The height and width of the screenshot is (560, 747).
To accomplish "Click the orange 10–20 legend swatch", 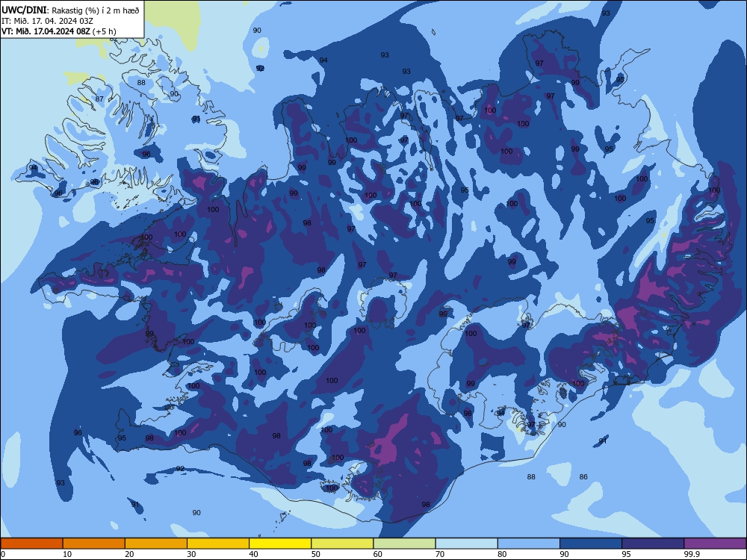I will pos(94,544).
